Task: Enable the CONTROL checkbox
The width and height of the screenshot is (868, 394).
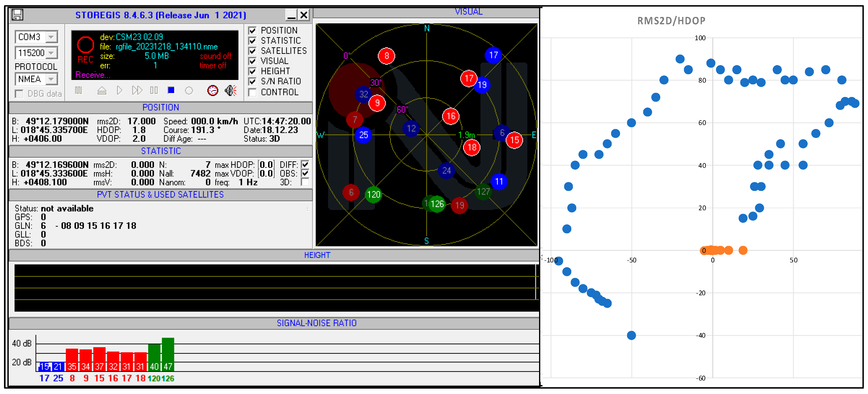Action: [x=252, y=92]
